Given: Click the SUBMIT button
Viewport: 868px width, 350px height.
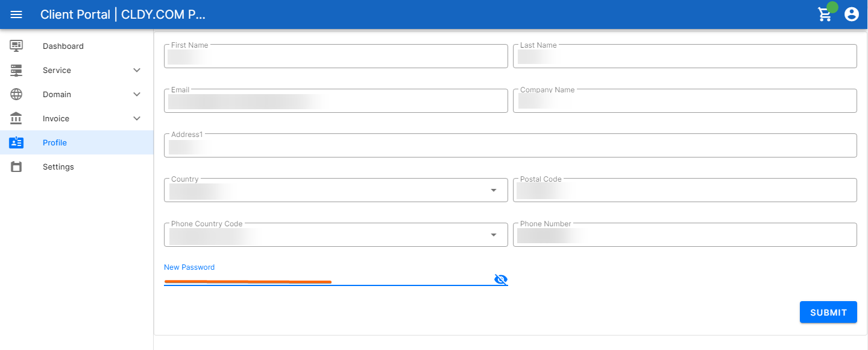Looking at the screenshot, I should [828, 312].
